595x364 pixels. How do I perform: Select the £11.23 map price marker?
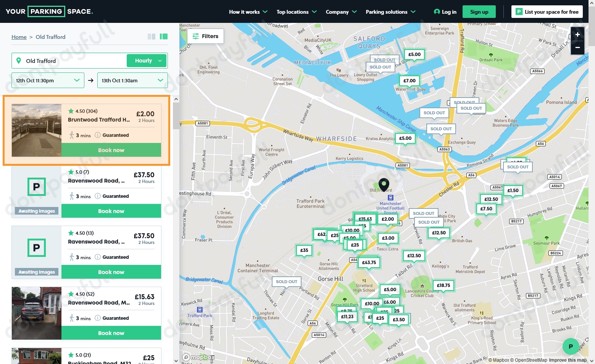click(347, 317)
